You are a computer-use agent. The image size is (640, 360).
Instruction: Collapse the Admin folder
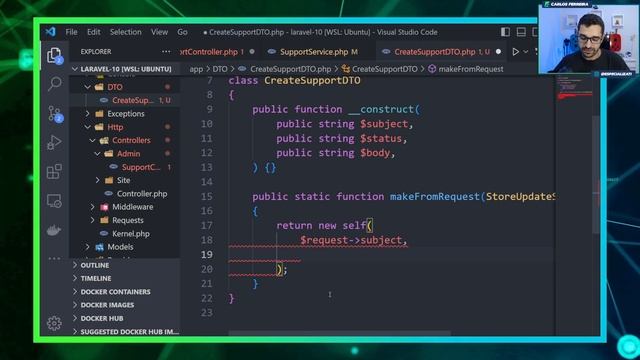(x=128, y=154)
